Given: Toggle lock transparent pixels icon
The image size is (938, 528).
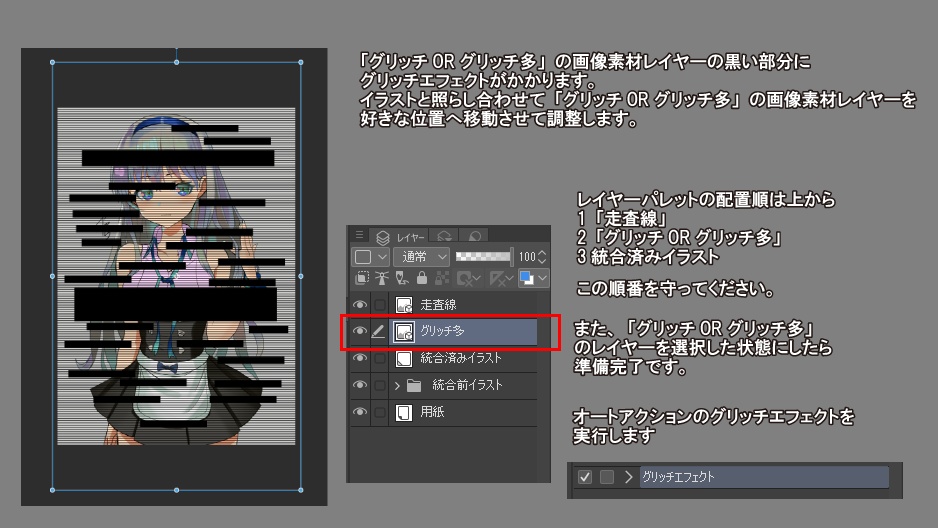Looking at the screenshot, I should [441, 278].
